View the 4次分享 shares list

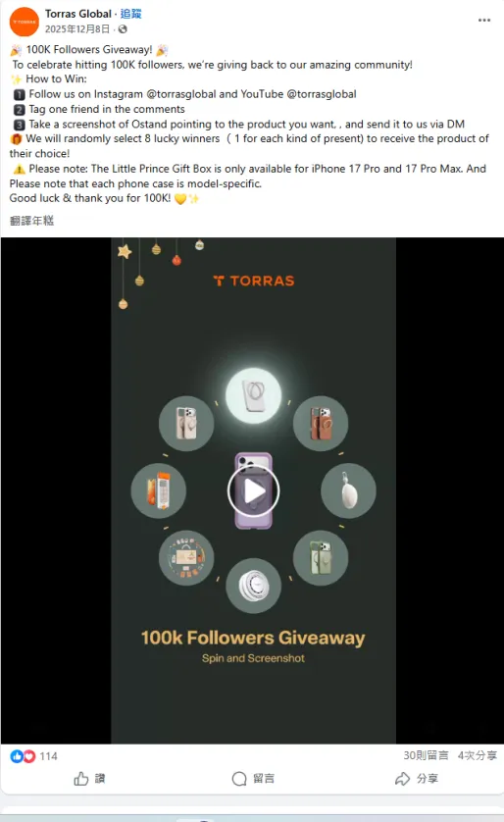coord(477,755)
